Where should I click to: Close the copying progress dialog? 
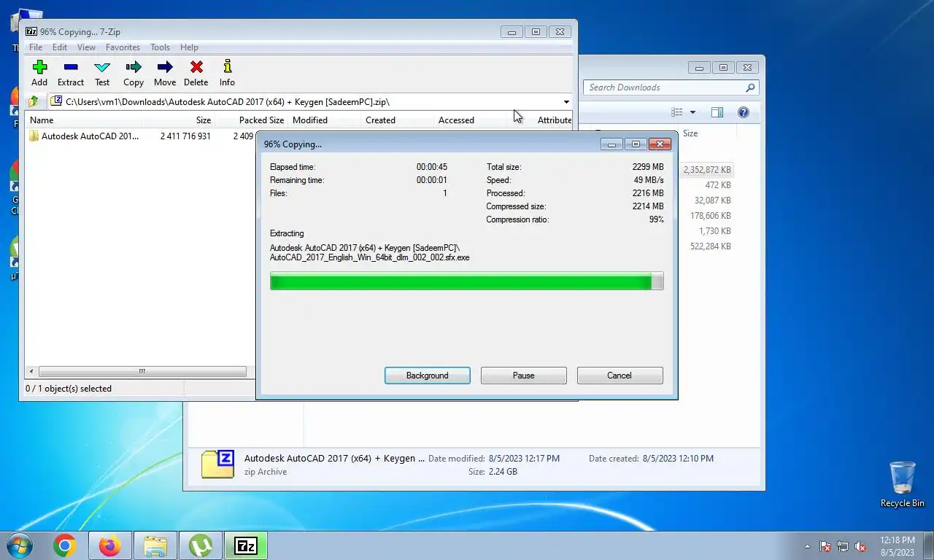click(x=660, y=144)
